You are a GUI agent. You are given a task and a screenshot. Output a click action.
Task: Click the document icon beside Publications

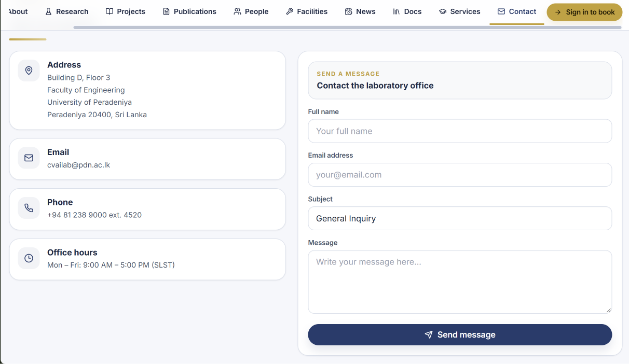point(166,11)
